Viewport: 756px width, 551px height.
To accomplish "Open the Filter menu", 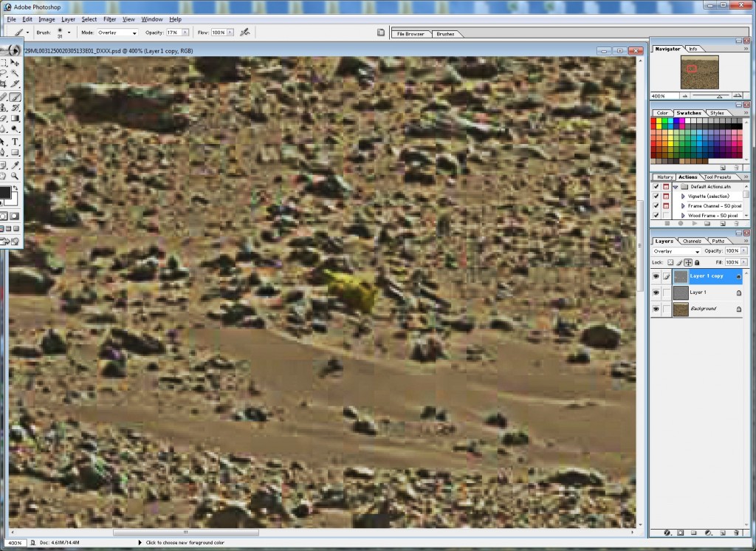I will 109,18.
